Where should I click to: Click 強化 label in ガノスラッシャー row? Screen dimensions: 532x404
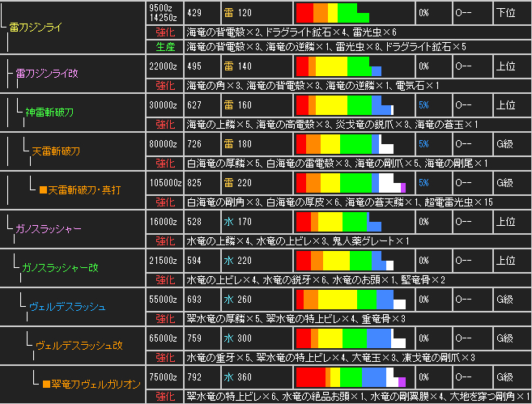[x=165, y=241]
